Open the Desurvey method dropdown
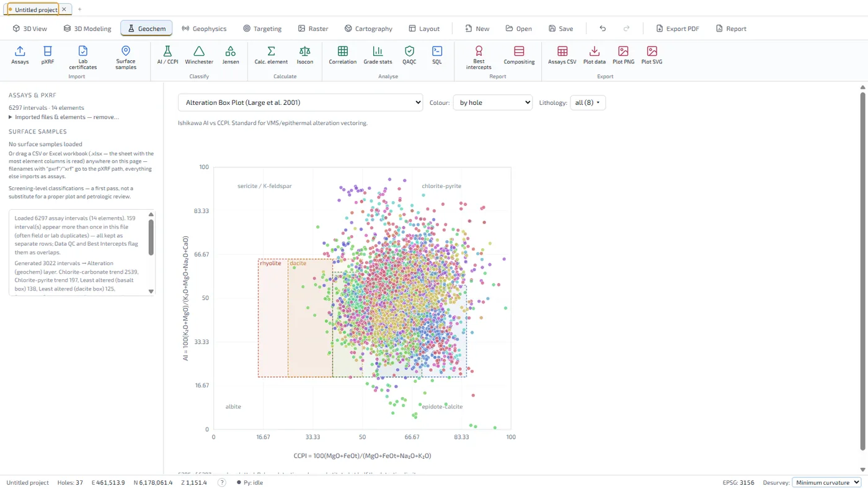Screen dimensions: 868x489 827,482
